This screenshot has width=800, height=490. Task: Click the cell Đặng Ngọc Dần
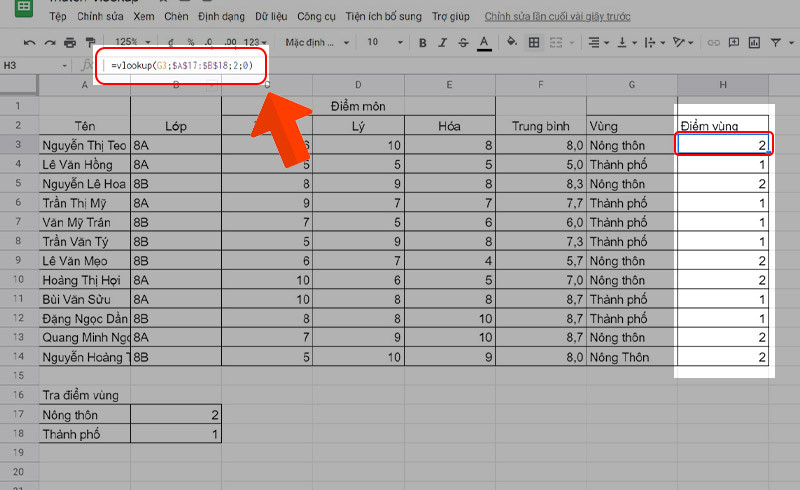click(x=84, y=318)
